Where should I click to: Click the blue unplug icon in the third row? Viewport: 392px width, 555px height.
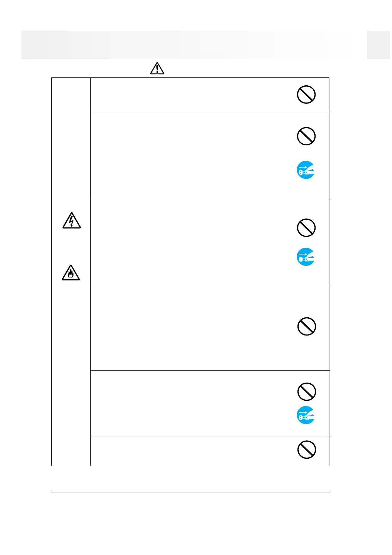click(306, 257)
